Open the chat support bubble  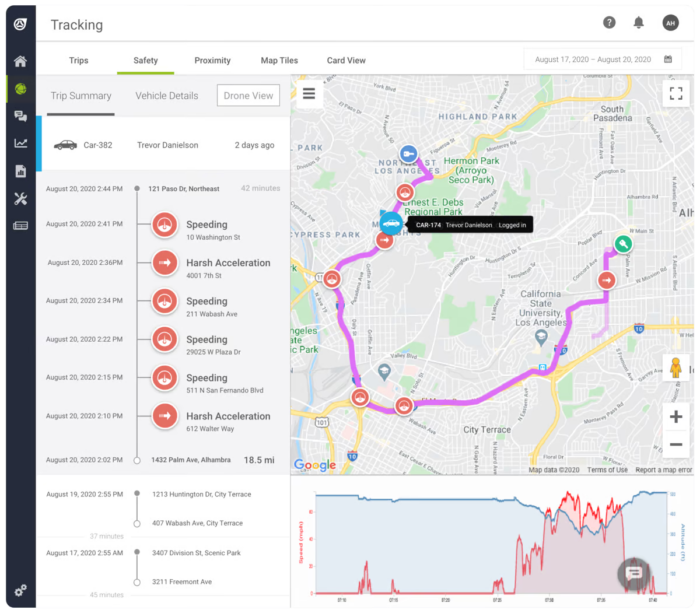click(634, 573)
